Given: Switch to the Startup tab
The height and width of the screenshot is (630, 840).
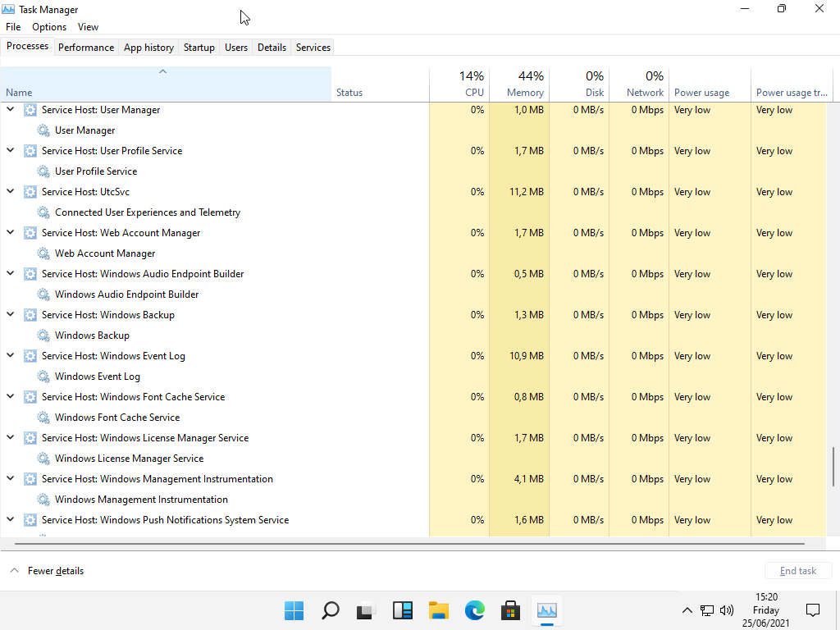Looking at the screenshot, I should click(x=199, y=48).
